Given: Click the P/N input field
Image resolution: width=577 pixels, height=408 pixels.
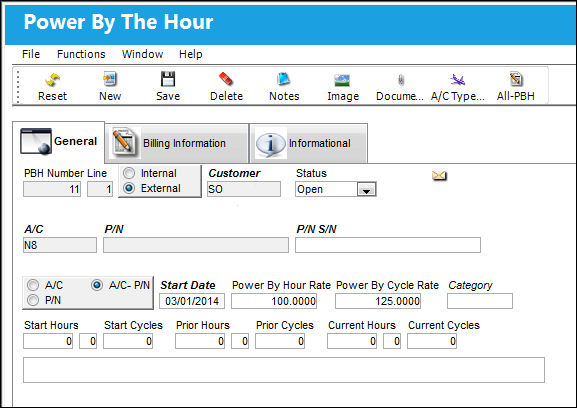Looking at the screenshot, I should click(x=196, y=245).
